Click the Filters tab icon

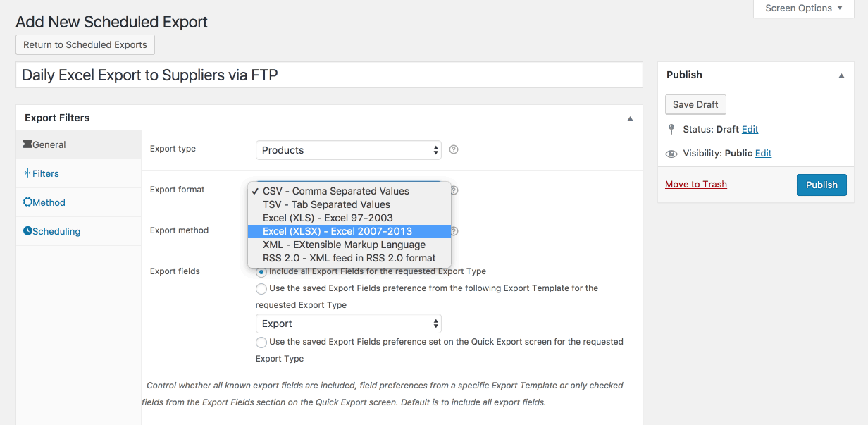click(27, 173)
